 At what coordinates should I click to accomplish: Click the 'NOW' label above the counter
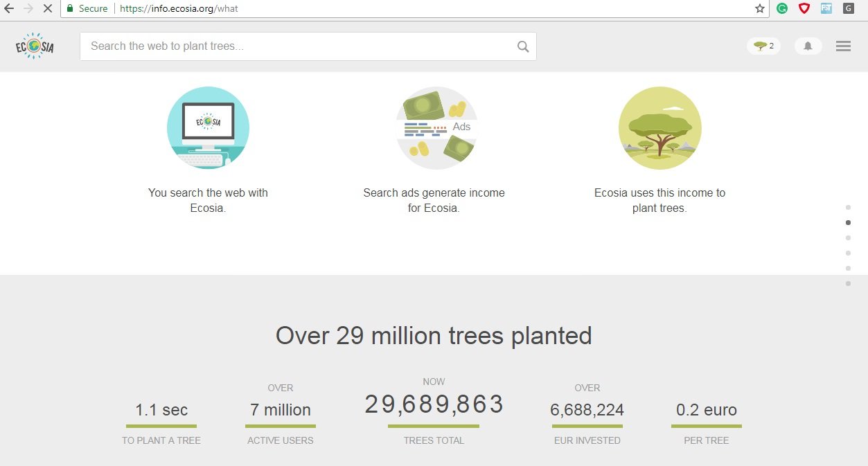coord(434,382)
